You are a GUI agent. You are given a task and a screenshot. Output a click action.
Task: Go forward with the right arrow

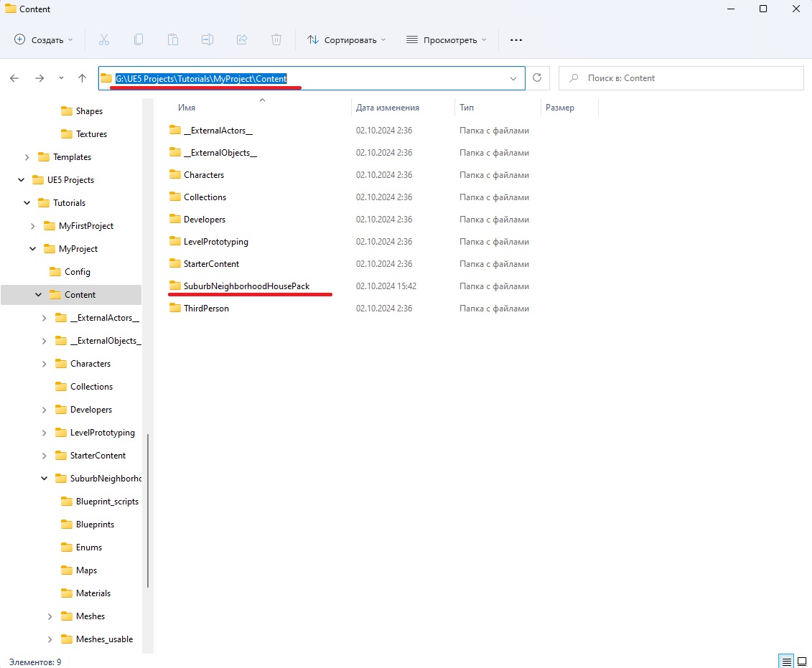click(39, 78)
